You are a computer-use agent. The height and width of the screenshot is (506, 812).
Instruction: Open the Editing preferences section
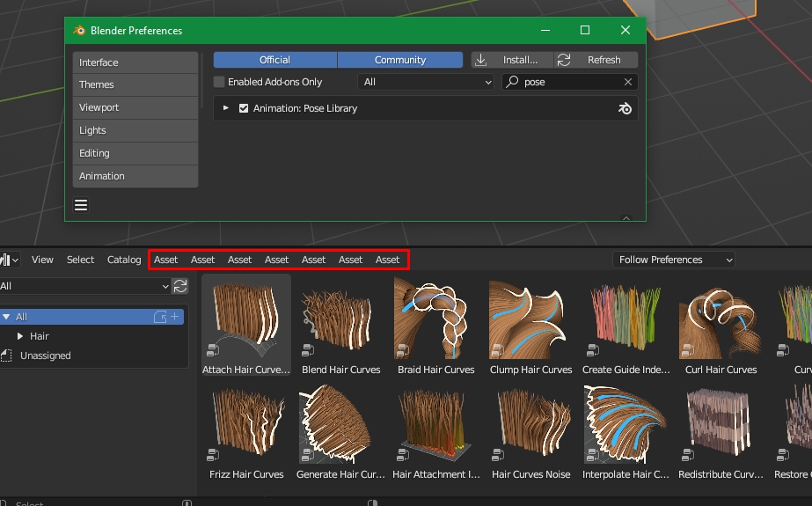[x=135, y=153]
